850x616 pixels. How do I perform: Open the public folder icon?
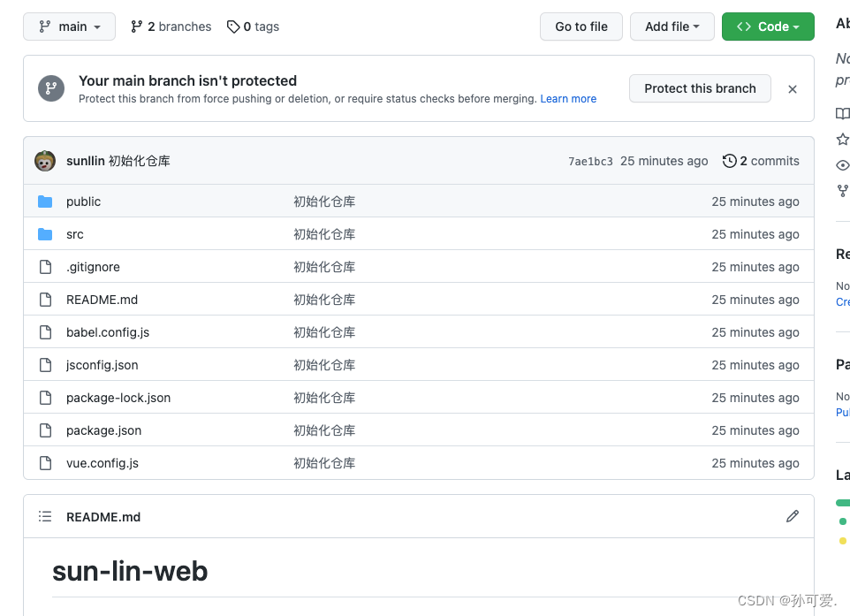[45, 202]
